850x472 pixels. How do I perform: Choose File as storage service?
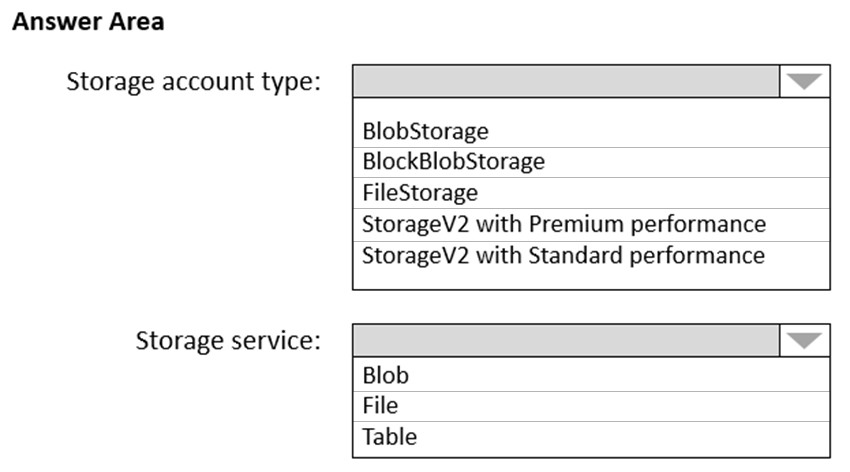click(591, 406)
